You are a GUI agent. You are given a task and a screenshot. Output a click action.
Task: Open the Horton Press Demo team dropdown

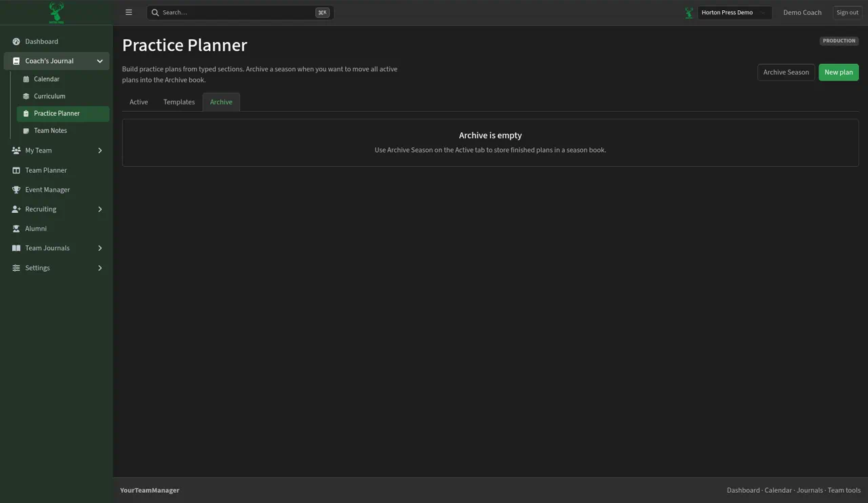[x=734, y=12]
